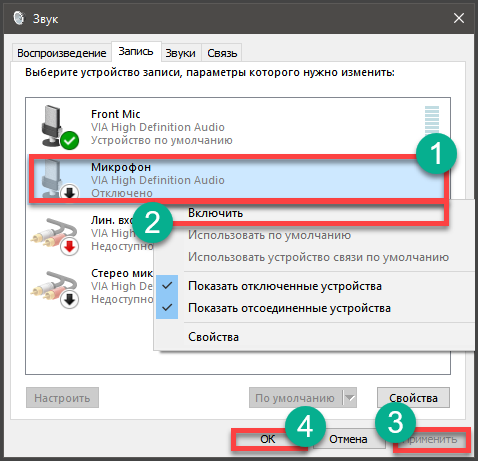The width and height of the screenshot is (478, 461).
Task: Click the Устройство по умолчанию status text
Action: pyautogui.click(x=162, y=140)
